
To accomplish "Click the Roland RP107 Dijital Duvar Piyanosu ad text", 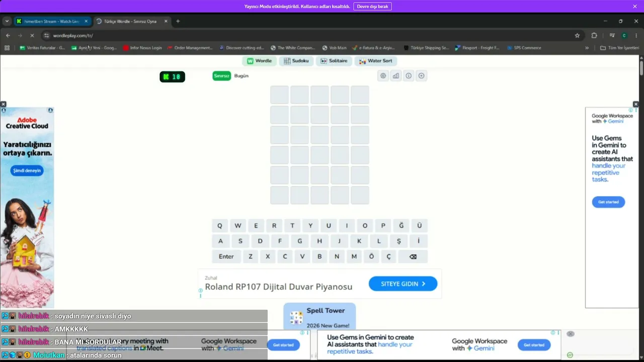I will [x=278, y=287].
